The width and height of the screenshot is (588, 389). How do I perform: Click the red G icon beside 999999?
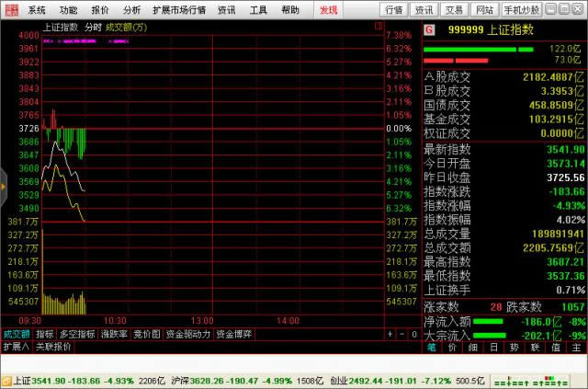point(428,29)
